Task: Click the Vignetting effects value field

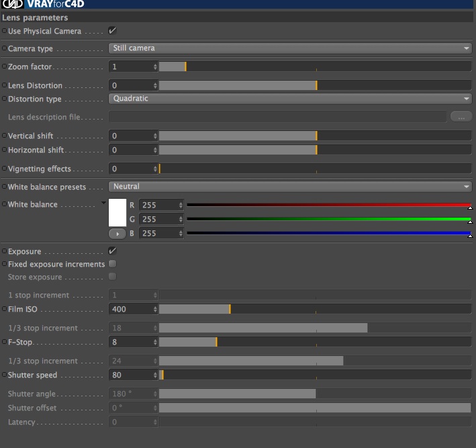Action: [131, 169]
